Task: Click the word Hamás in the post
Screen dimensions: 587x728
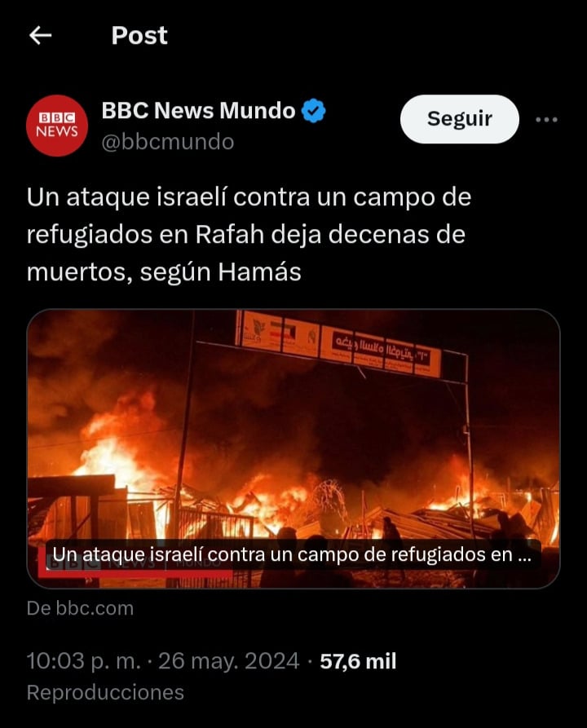Action: [x=259, y=272]
